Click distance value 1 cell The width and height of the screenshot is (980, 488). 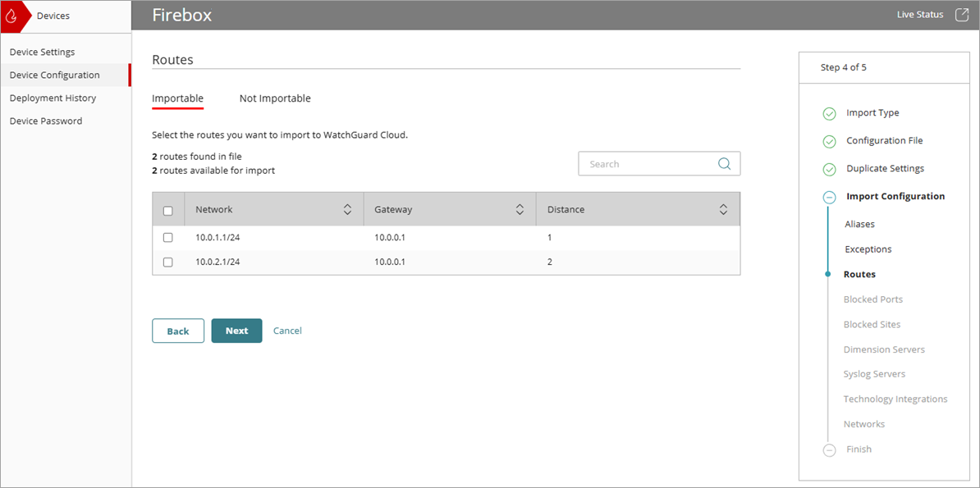tap(549, 238)
